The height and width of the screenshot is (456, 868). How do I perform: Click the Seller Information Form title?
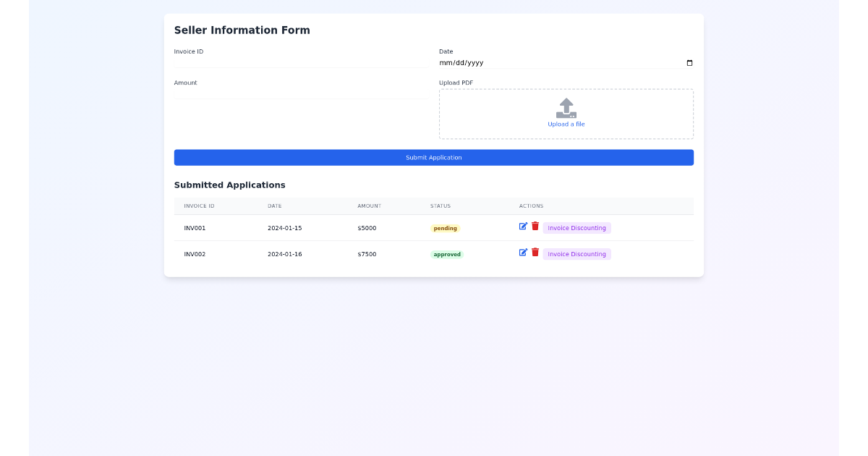click(242, 30)
